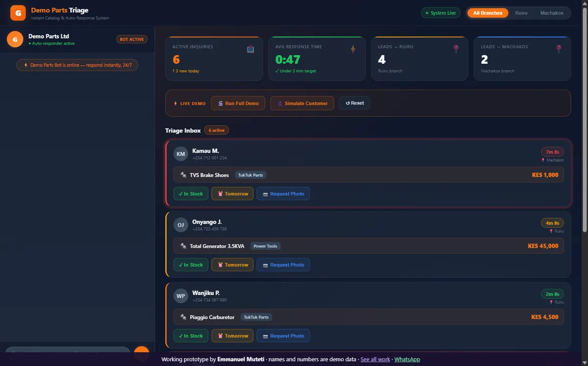Mark Wanjiku P.'s inquiry as In Stock
This screenshot has height=366, width=588.
point(191,336)
